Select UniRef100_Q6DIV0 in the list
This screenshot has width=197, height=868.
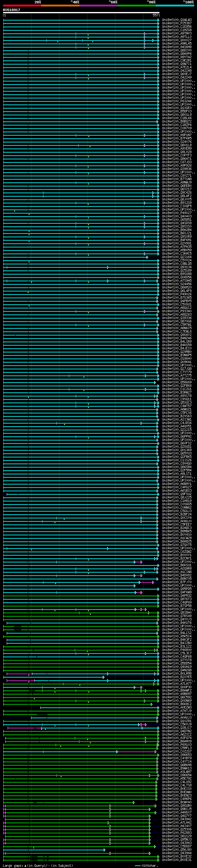click(177, 50)
